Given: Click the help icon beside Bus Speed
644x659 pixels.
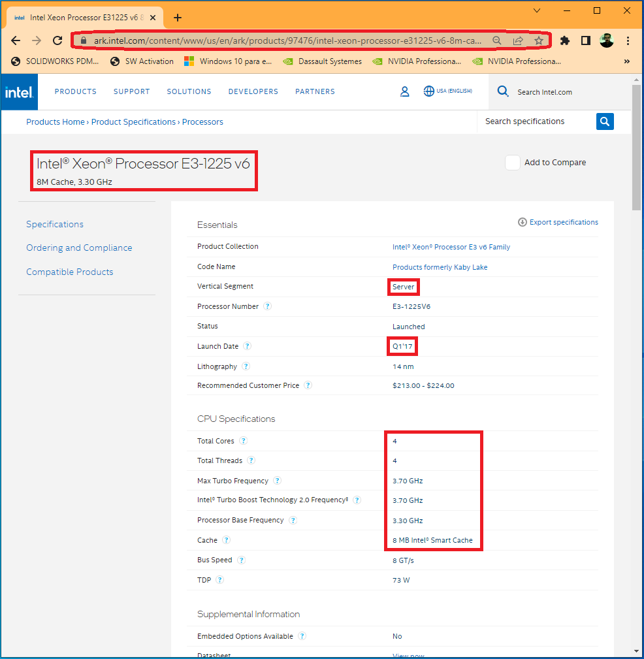Looking at the screenshot, I should tap(241, 560).
